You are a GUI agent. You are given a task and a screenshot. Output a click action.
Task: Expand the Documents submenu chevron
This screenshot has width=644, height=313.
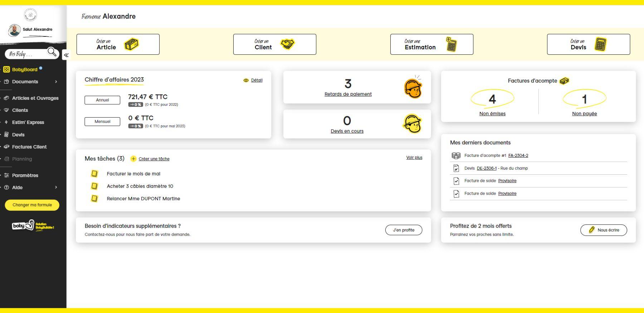tap(56, 82)
